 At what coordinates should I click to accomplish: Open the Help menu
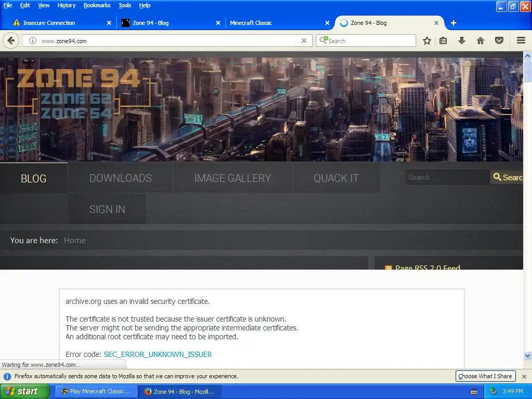(x=144, y=5)
